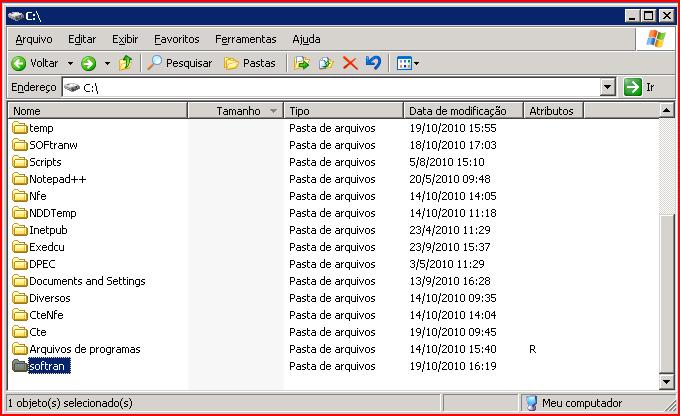Select the Execdcu folder icon
This screenshot has height=416, width=680.
point(20,247)
